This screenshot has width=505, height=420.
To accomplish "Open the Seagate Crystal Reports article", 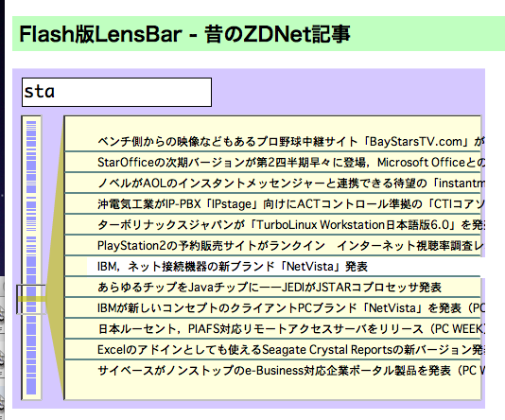I will [273, 349].
